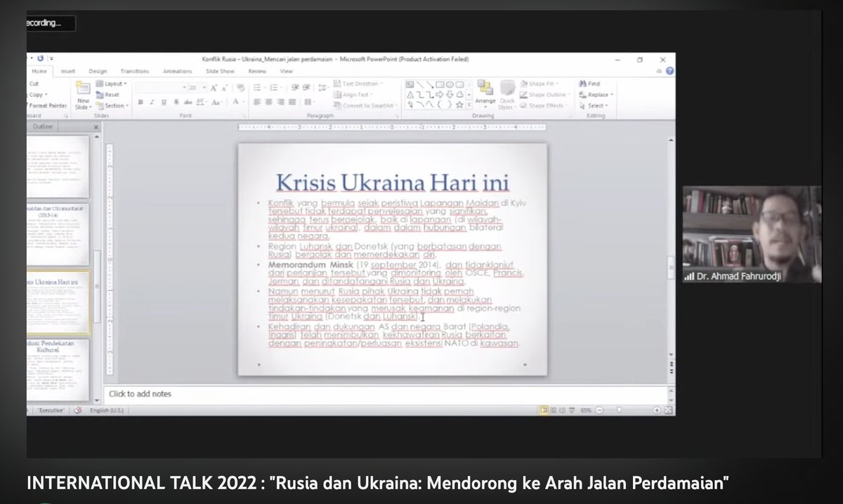
Task: Click Convert to SmartArt button
Action: (x=366, y=106)
